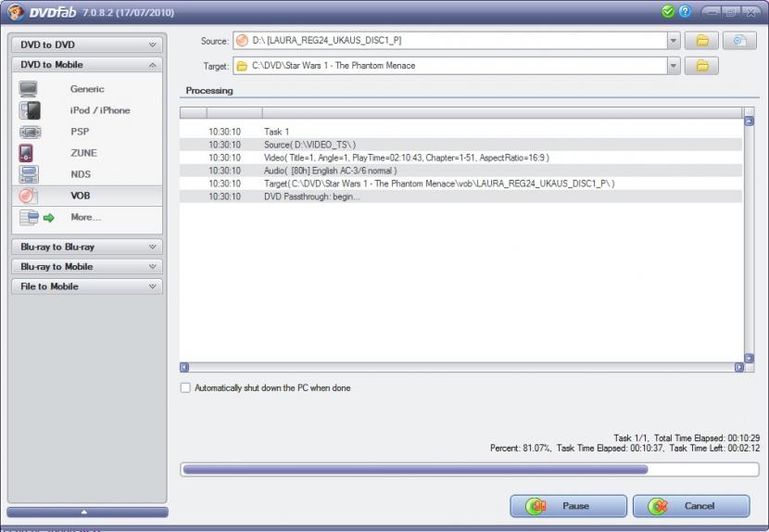Click the Source path input field
This screenshot has width=769, height=532.
coord(450,40)
